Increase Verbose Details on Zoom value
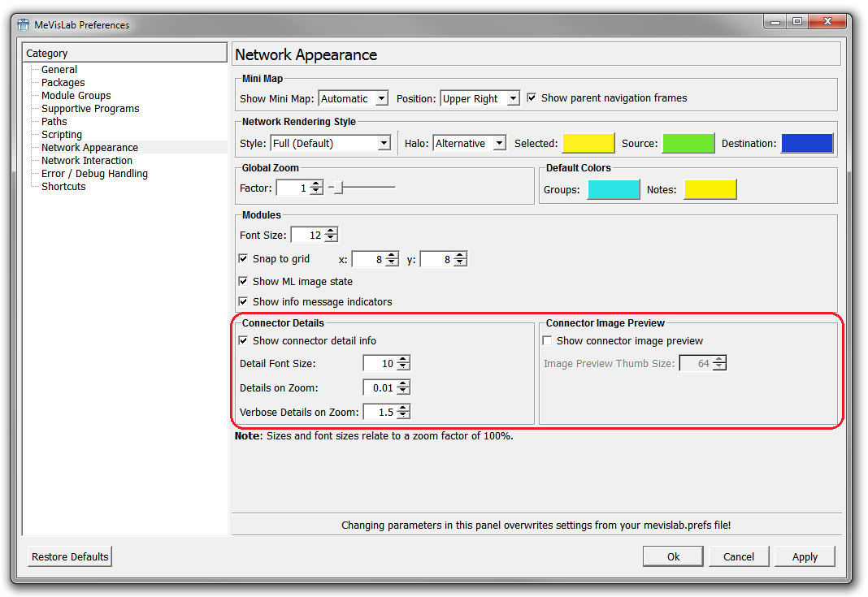The height and width of the screenshot is (597, 868). click(x=403, y=409)
